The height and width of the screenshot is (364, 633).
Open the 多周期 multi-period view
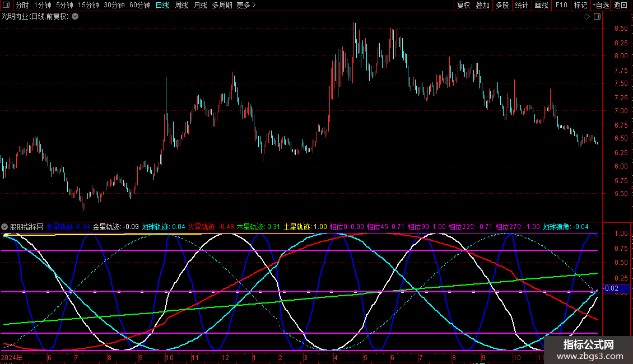tap(222, 5)
